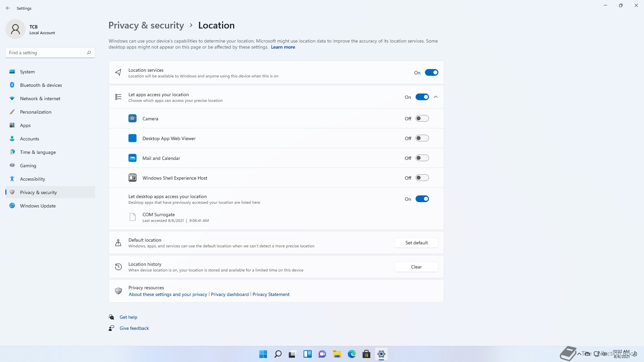Show hidden icons in system tray
The width and height of the screenshot is (644, 362).
[x=579, y=354]
